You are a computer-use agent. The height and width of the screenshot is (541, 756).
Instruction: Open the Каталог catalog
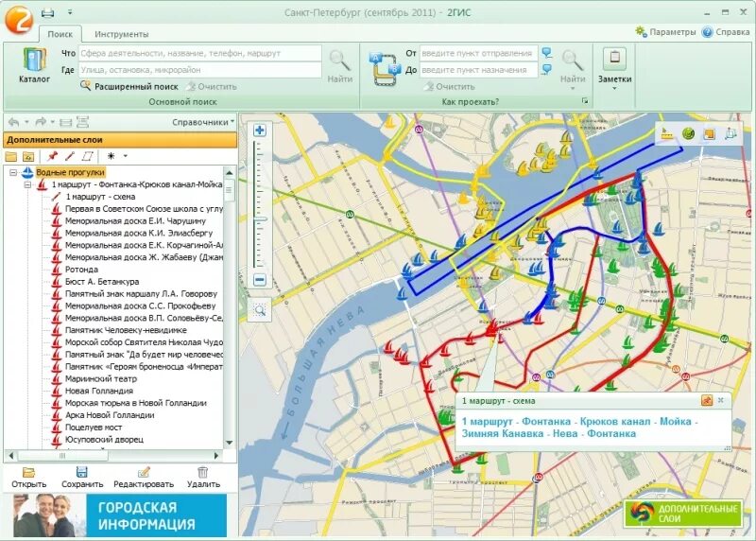(x=34, y=65)
